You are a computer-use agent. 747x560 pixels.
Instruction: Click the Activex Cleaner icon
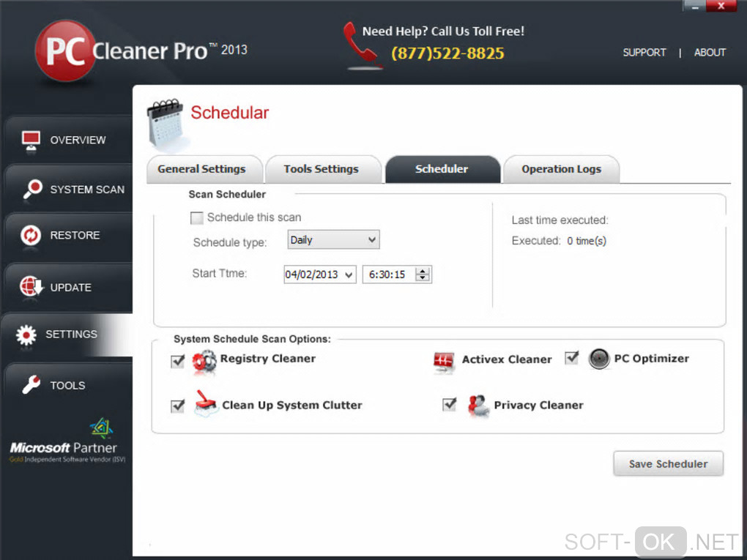(444, 362)
